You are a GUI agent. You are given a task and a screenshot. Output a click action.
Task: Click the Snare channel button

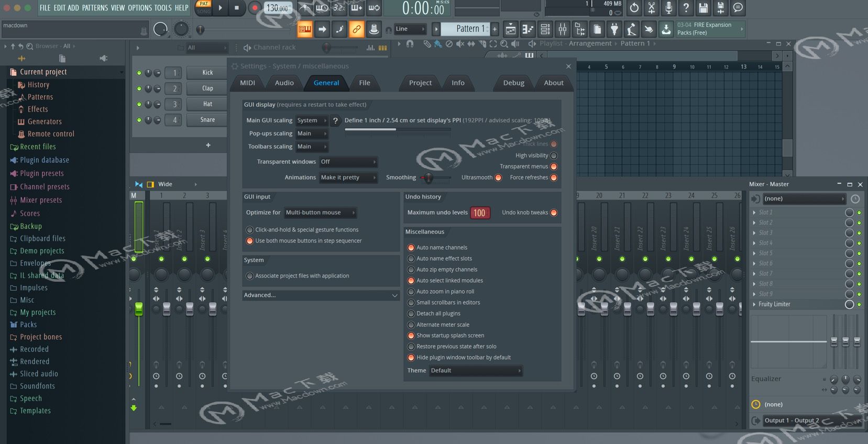tap(207, 120)
